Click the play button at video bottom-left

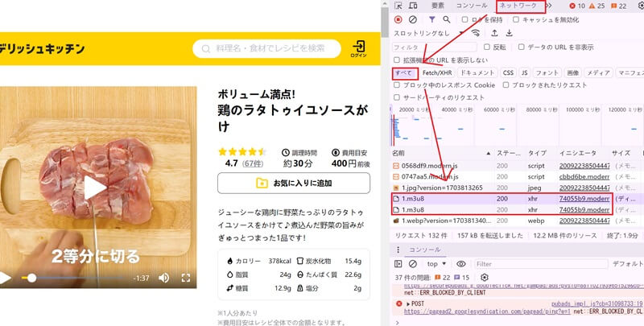(x=5, y=278)
